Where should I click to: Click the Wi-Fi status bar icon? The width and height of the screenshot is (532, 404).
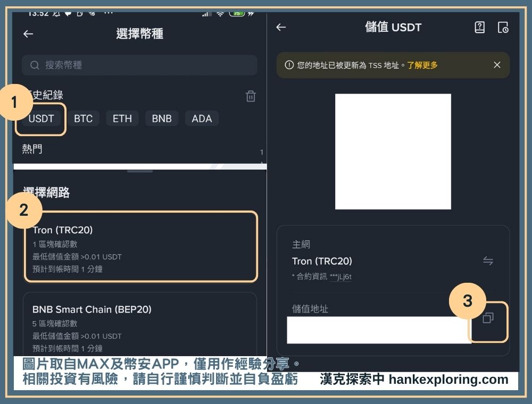click(x=220, y=14)
